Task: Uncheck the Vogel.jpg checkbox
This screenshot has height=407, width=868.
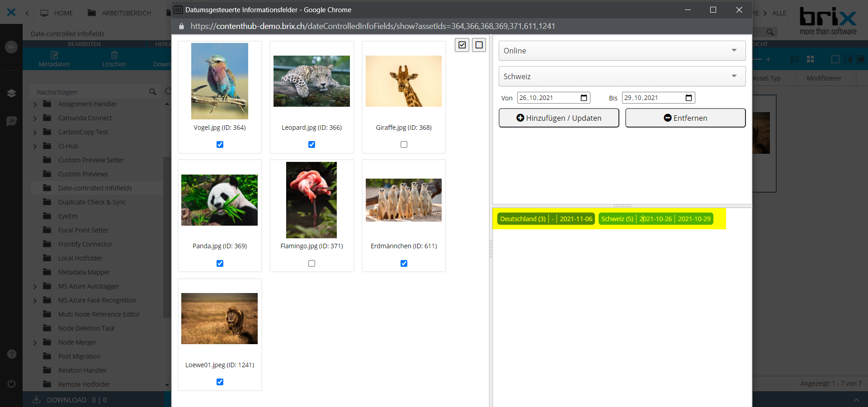Action: point(220,145)
